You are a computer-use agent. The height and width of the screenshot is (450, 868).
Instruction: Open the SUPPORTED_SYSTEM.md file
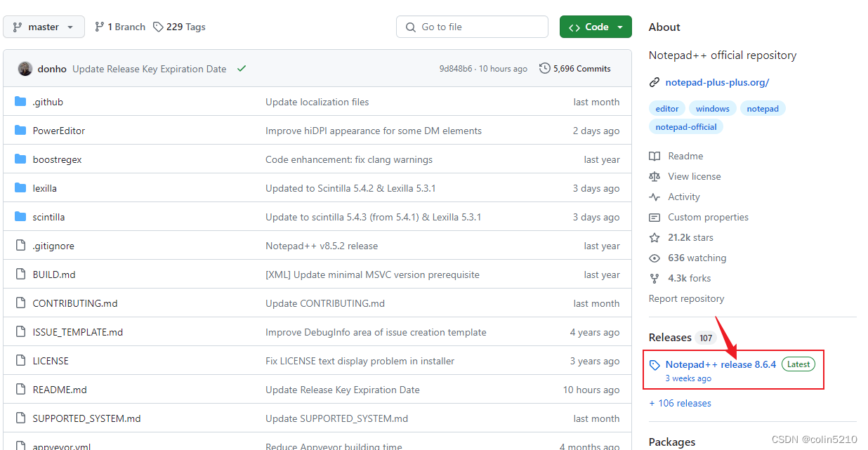point(86,418)
